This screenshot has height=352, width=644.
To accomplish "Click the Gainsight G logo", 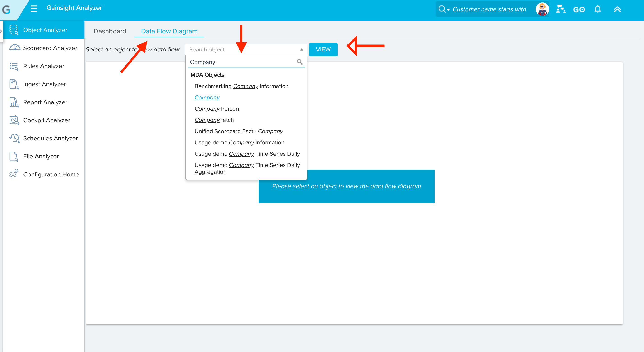I will pos(6,9).
